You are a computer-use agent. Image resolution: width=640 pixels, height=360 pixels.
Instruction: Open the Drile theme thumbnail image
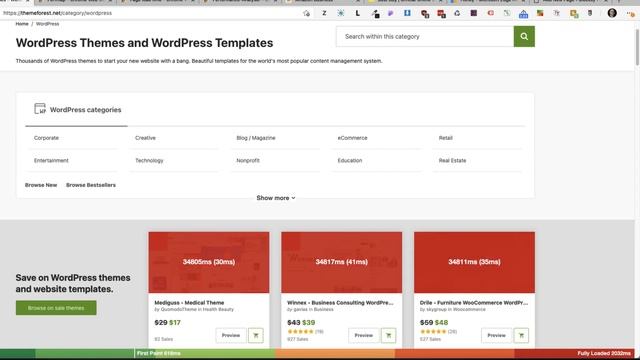click(474, 262)
